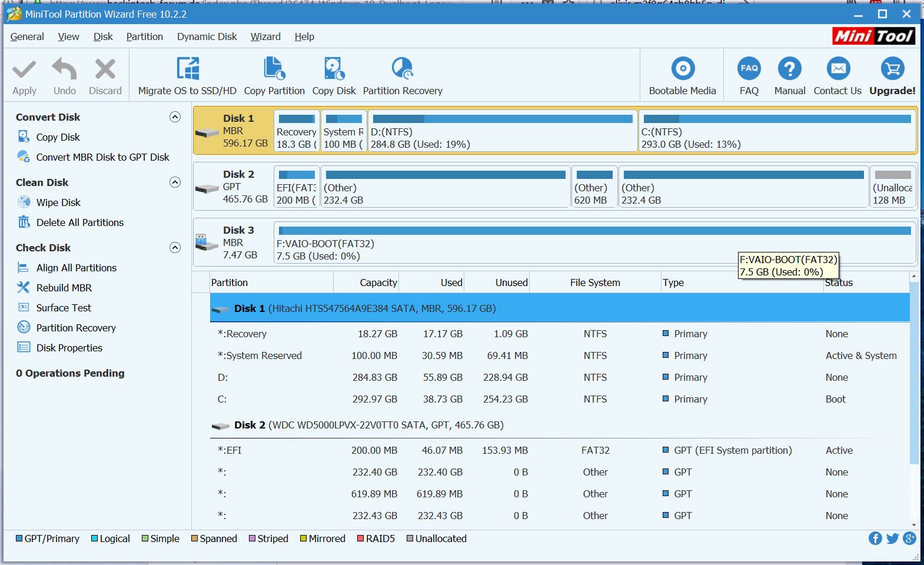Click the Contact Us envelope icon
The width and height of the screenshot is (924, 565).
(x=837, y=69)
